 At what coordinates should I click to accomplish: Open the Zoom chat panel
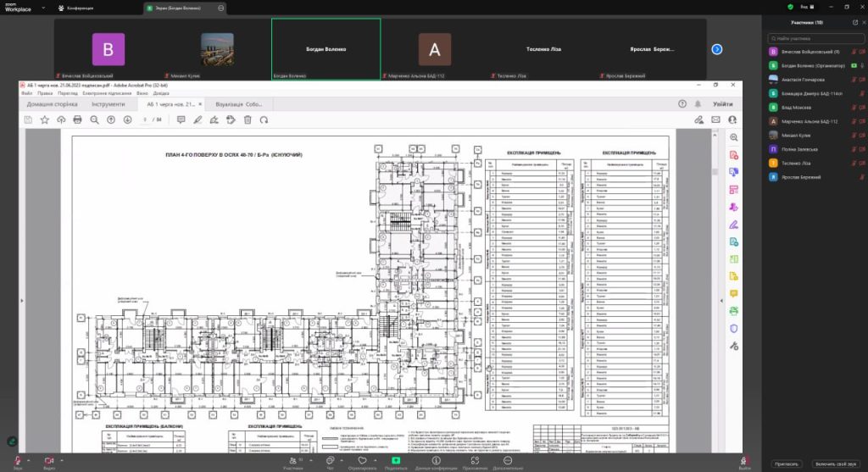pyautogui.click(x=328, y=461)
